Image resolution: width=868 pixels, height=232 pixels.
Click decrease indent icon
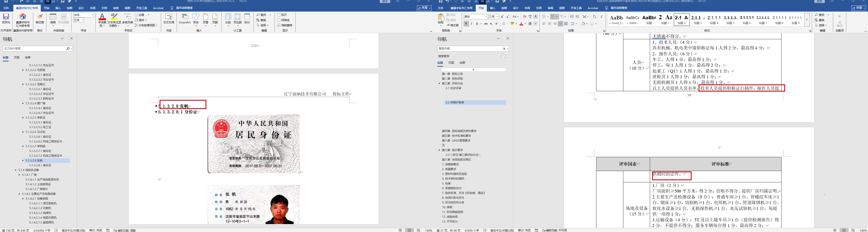[x=572, y=17]
